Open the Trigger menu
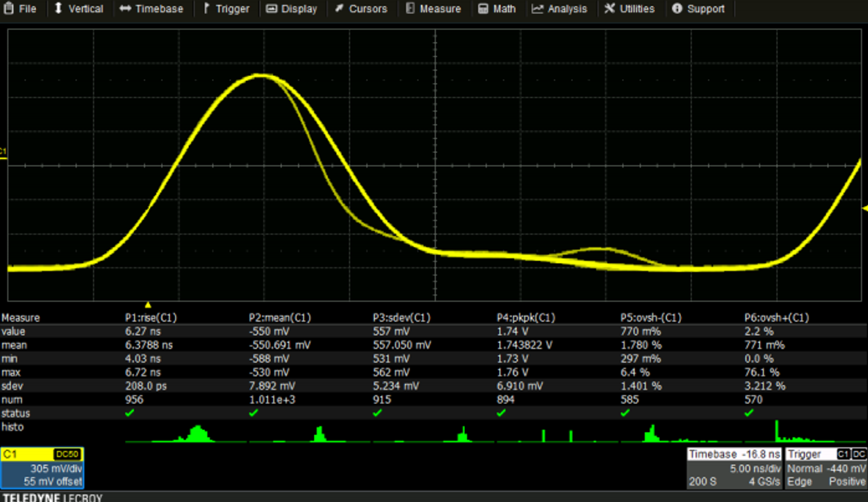Image resolution: width=868 pixels, height=502 pixels. click(x=226, y=9)
